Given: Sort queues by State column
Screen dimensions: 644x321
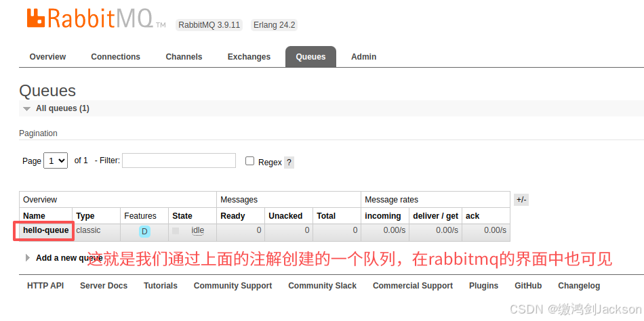Looking at the screenshot, I should [182, 216].
